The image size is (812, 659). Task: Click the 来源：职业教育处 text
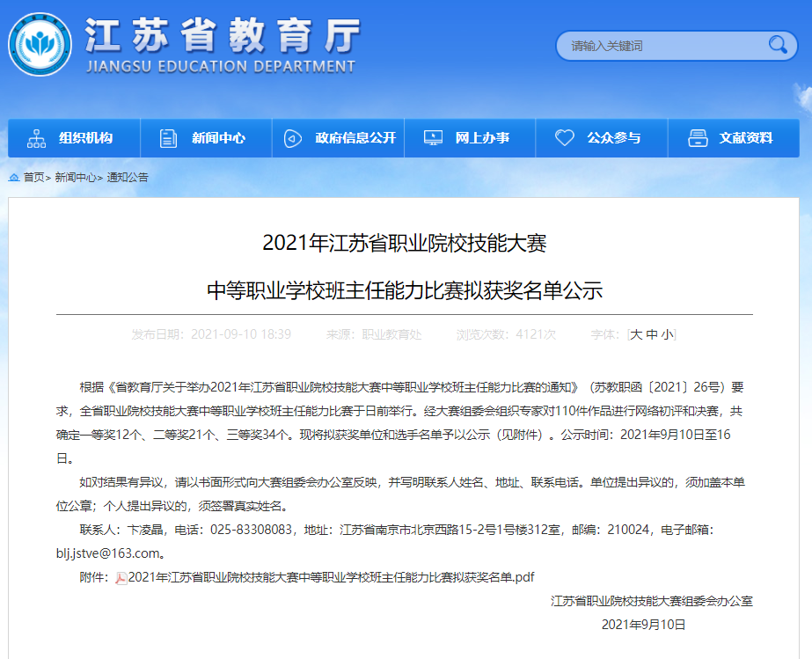click(x=374, y=334)
